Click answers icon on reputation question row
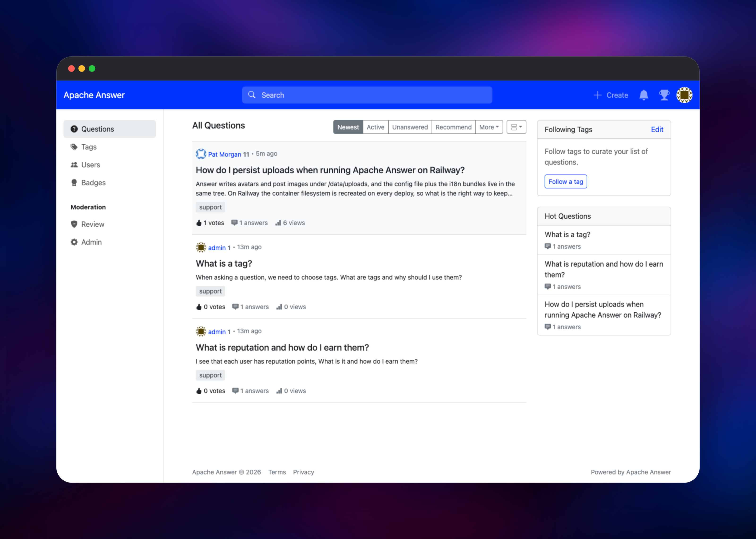 coord(235,391)
